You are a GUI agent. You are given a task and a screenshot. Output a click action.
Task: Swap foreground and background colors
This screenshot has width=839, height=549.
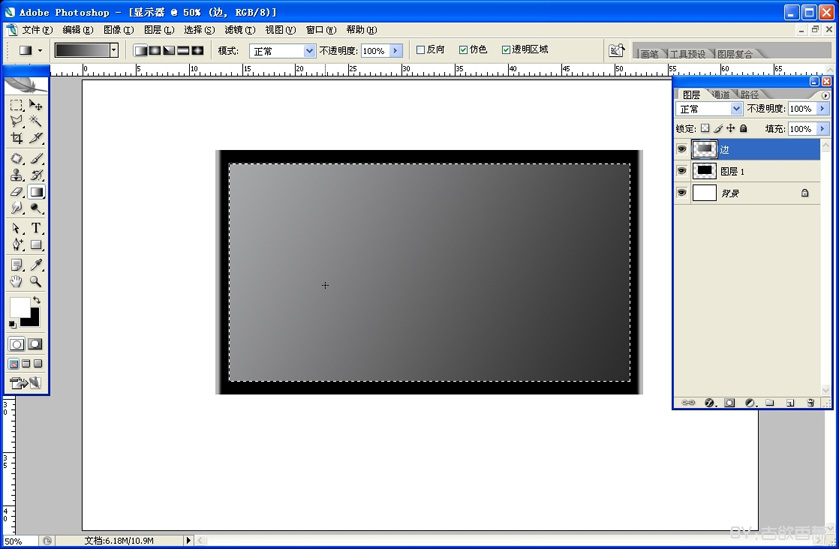(37, 300)
